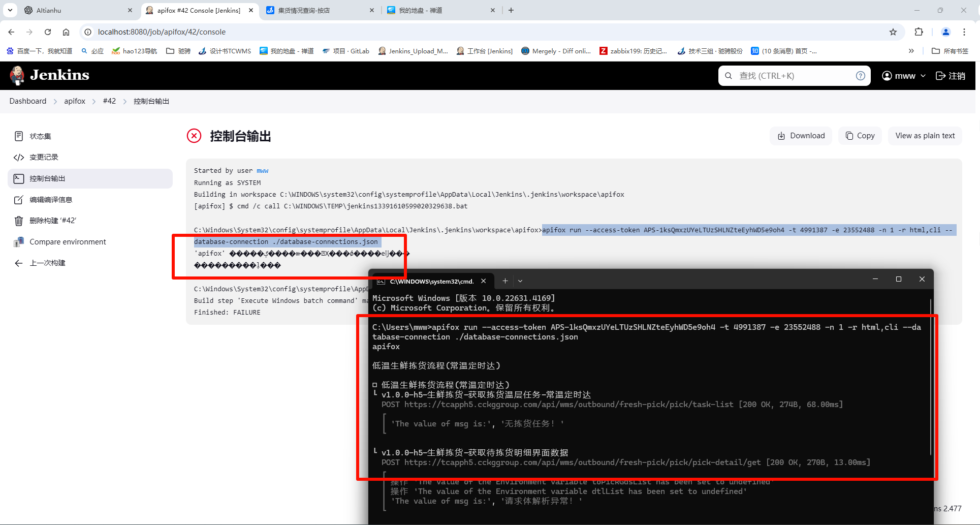
Task: Open the cmd window tab dropdown arrow
Action: tap(520, 281)
